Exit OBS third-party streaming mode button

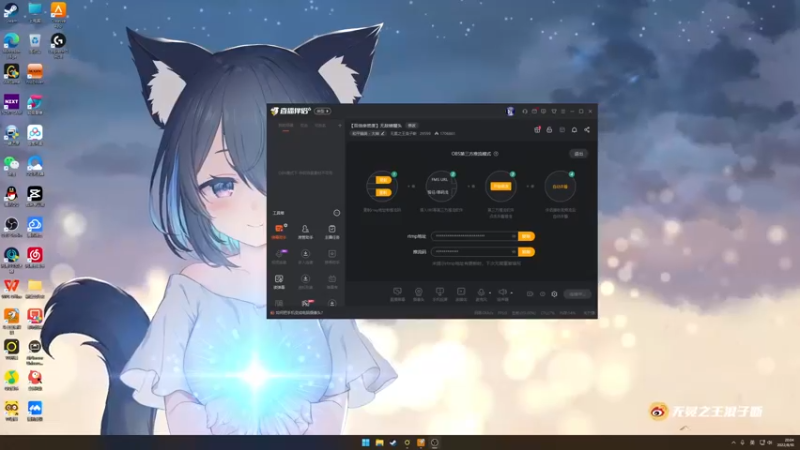tap(579, 154)
